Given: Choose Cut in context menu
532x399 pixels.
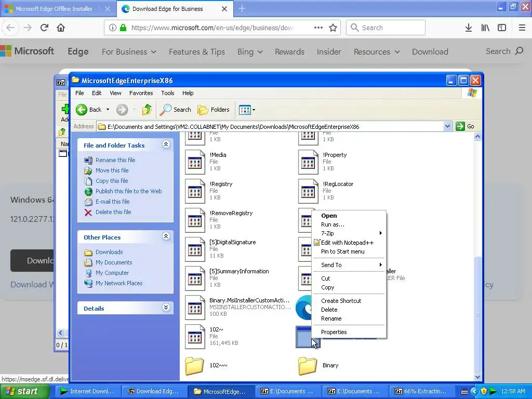Looking at the screenshot, I should (349, 278).
